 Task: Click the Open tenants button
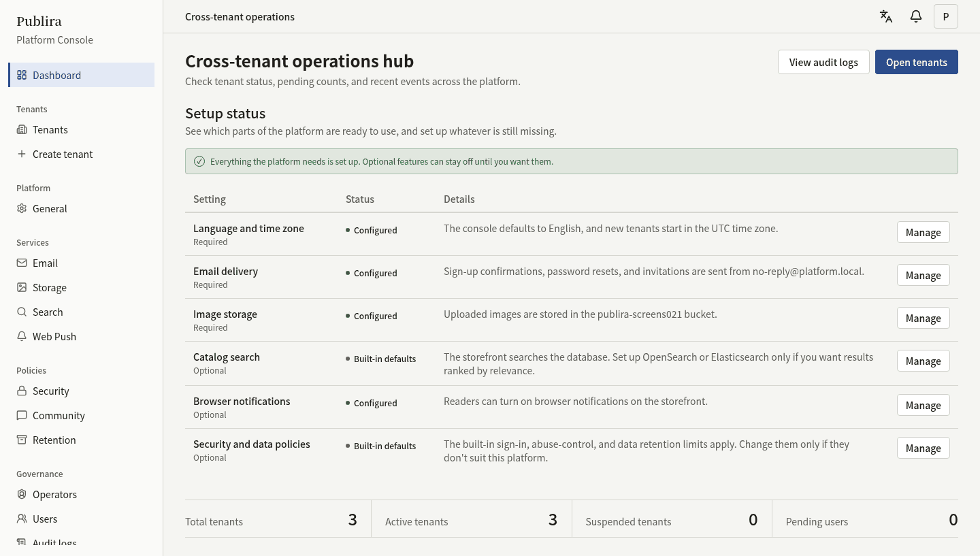pos(917,62)
